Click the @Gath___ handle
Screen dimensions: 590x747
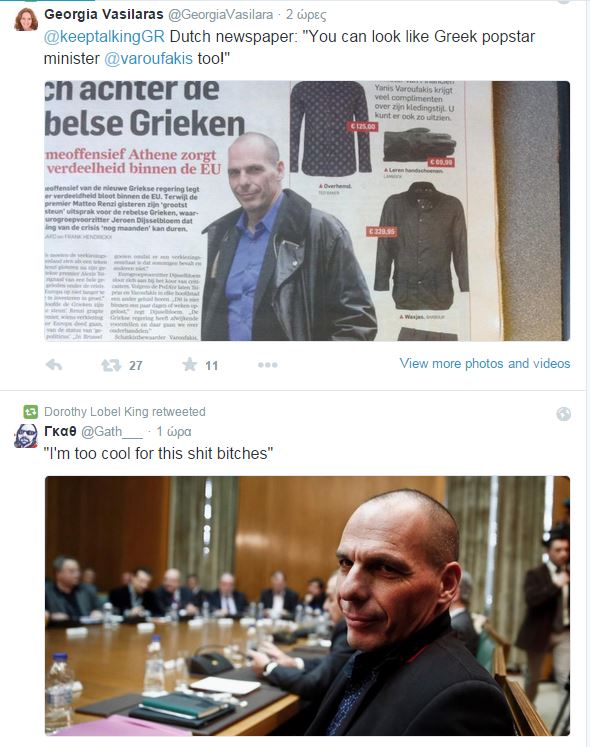click(x=112, y=432)
